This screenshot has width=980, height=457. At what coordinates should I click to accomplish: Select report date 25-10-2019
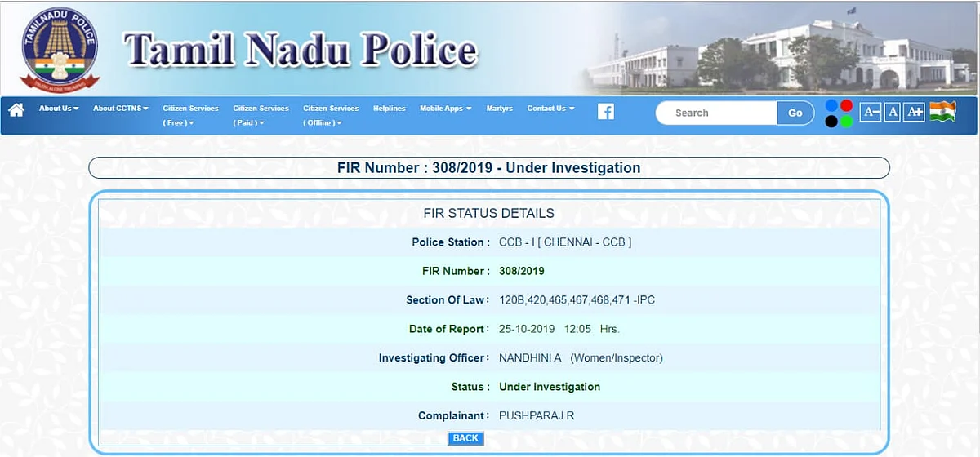[528, 329]
